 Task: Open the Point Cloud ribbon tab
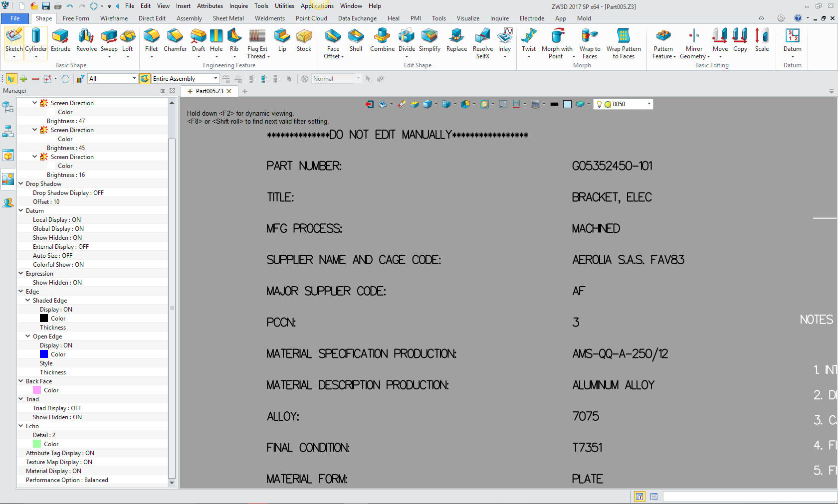pyautogui.click(x=311, y=18)
